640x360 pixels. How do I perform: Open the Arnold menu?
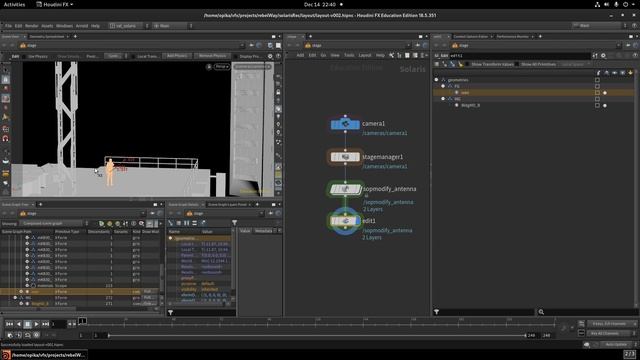(82, 26)
